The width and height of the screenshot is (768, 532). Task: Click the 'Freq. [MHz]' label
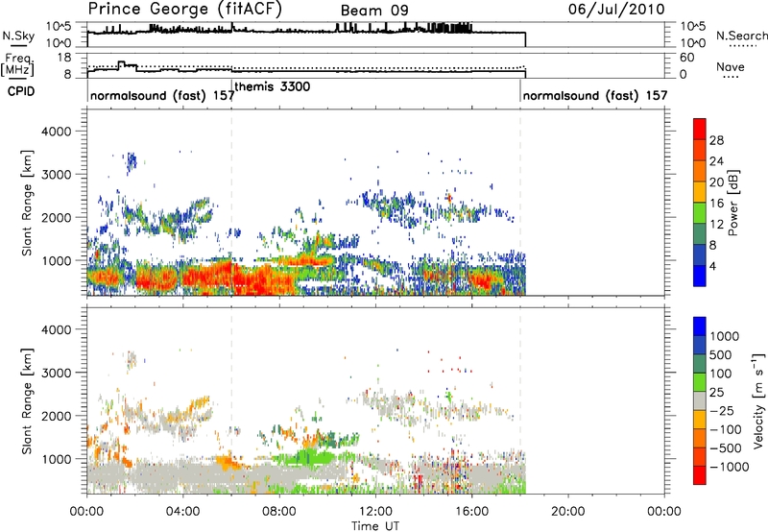tap(17, 64)
